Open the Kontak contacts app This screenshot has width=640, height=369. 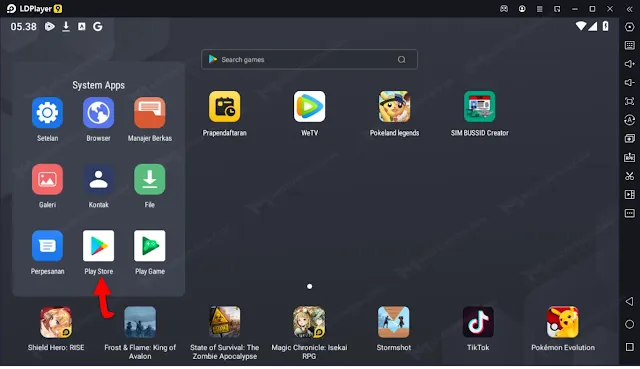click(x=98, y=180)
